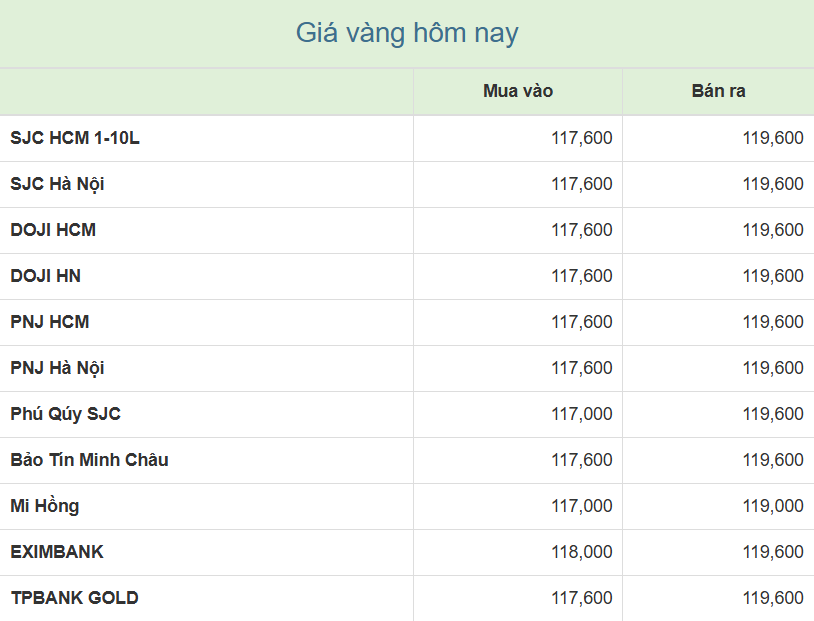The image size is (814, 621).
Task: Click the Bảo Tín Minh Châu sell price
Action: 772,460
